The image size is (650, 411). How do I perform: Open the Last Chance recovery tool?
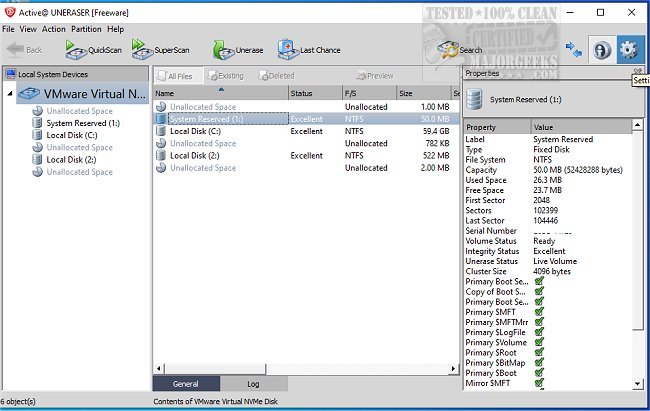(x=309, y=50)
